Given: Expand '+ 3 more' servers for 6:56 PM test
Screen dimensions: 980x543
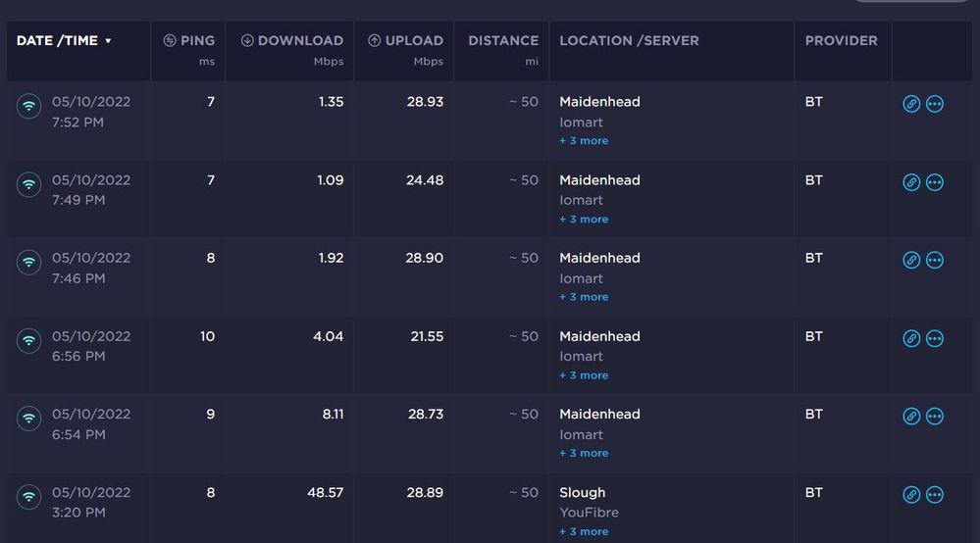Looking at the screenshot, I should 584,375.
